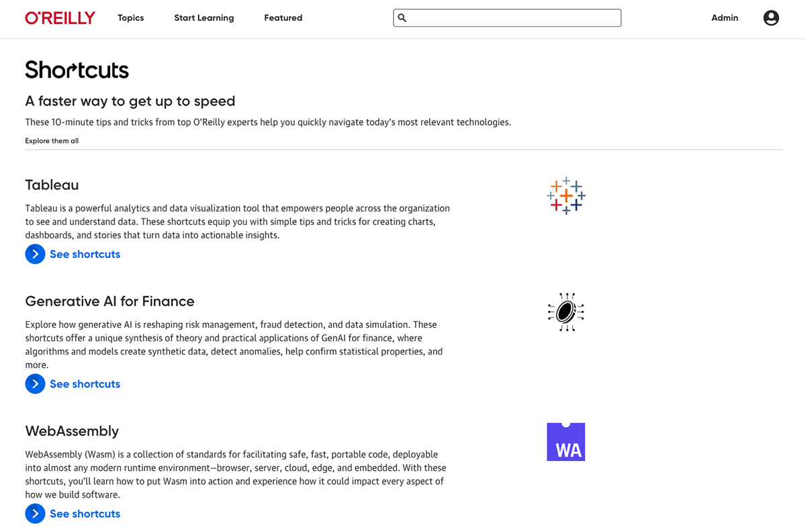Open the user profile avatar icon
Image resolution: width=806 pixels, height=532 pixels.
point(771,18)
